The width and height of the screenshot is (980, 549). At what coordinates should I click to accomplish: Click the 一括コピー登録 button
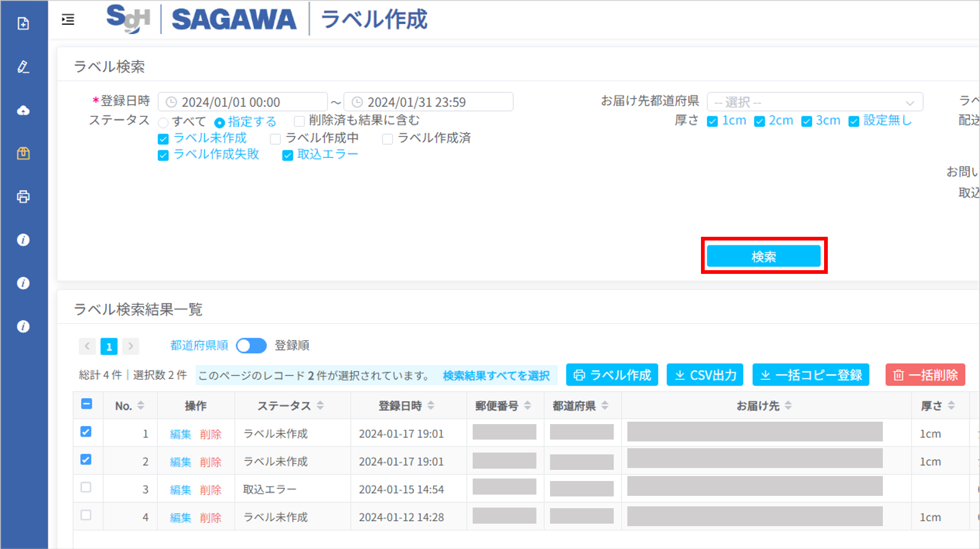click(x=810, y=375)
